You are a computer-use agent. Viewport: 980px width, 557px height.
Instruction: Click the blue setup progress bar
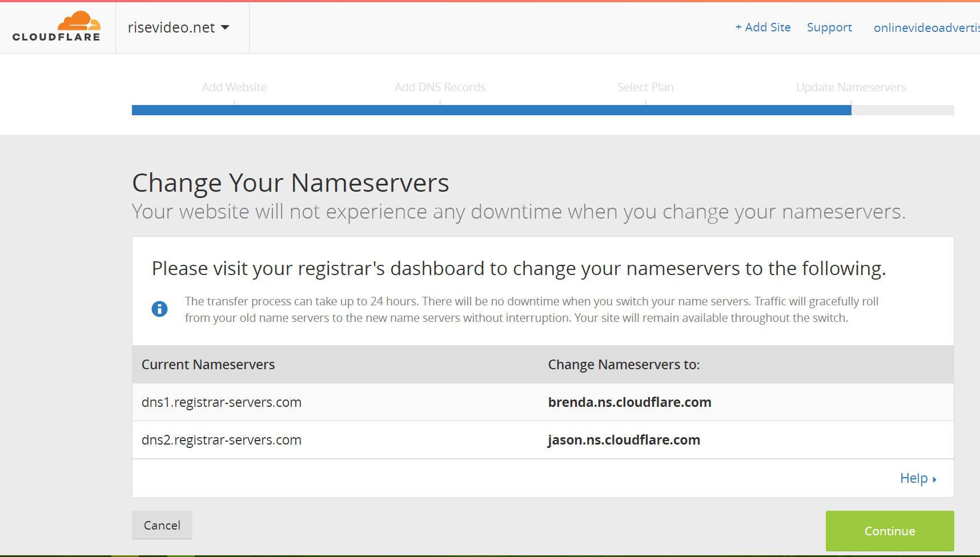(x=491, y=110)
